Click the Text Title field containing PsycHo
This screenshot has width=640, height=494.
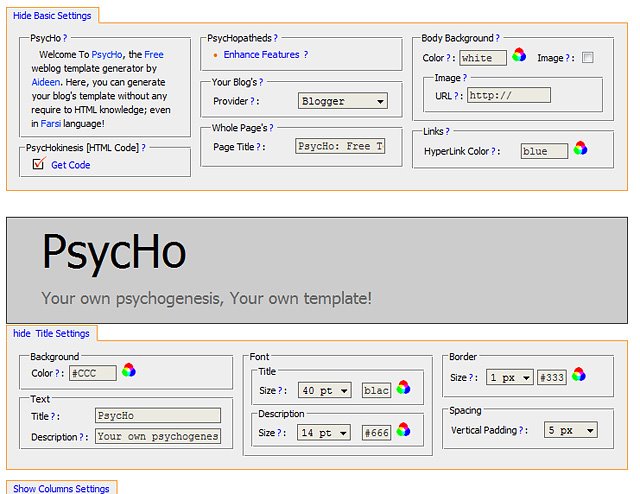(158, 416)
